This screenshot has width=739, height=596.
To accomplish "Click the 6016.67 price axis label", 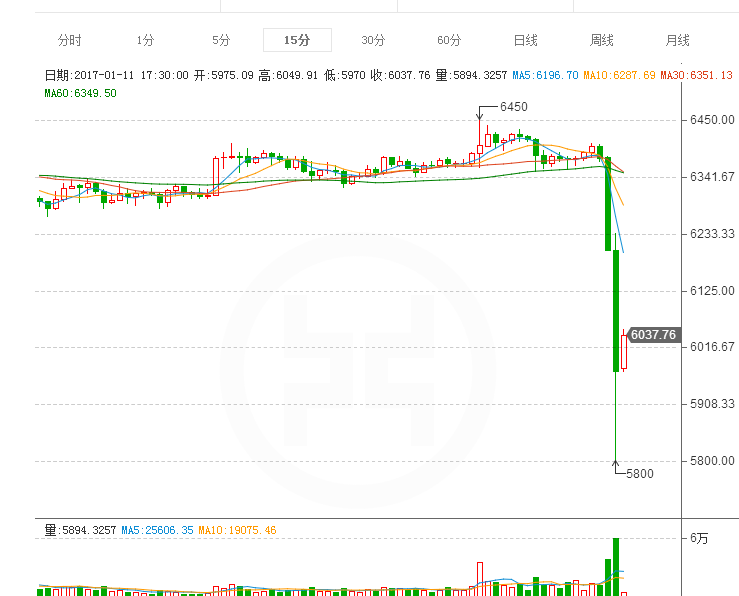I will pyautogui.click(x=712, y=347).
